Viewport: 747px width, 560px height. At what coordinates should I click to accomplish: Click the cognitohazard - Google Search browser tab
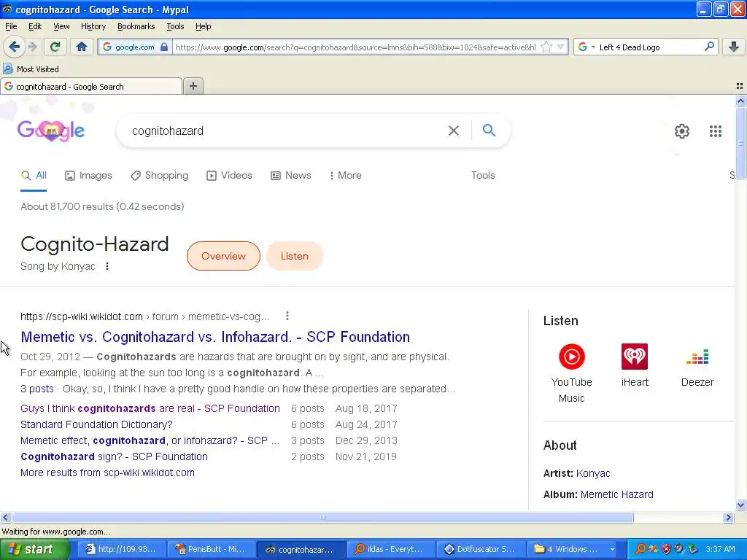[x=90, y=87]
